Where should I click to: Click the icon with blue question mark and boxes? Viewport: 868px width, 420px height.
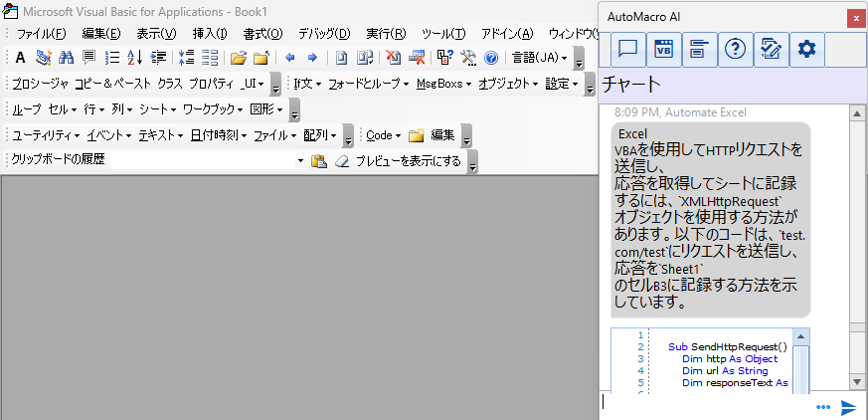coord(445,57)
